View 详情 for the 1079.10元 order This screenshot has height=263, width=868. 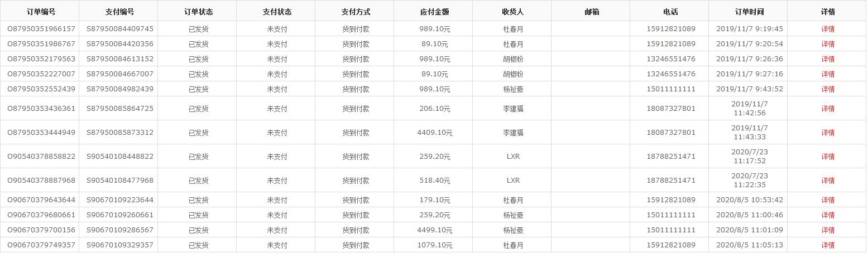pyautogui.click(x=827, y=245)
